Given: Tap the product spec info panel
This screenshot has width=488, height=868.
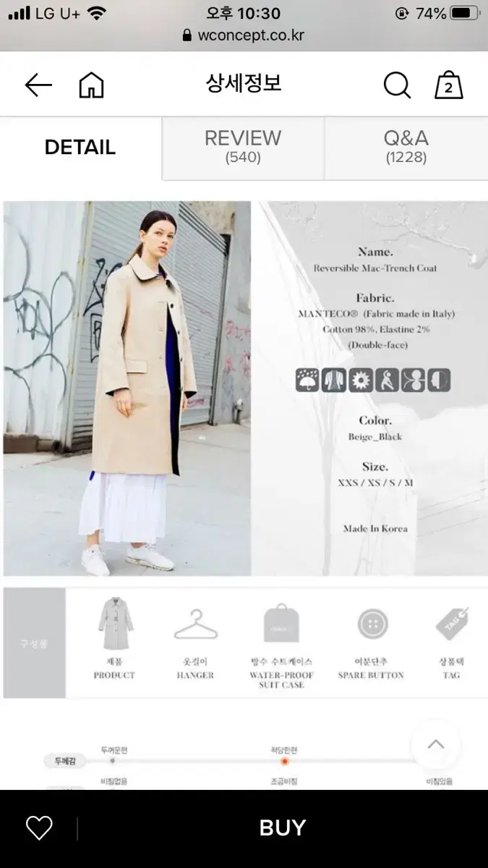Looking at the screenshot, I should [373, 388].
